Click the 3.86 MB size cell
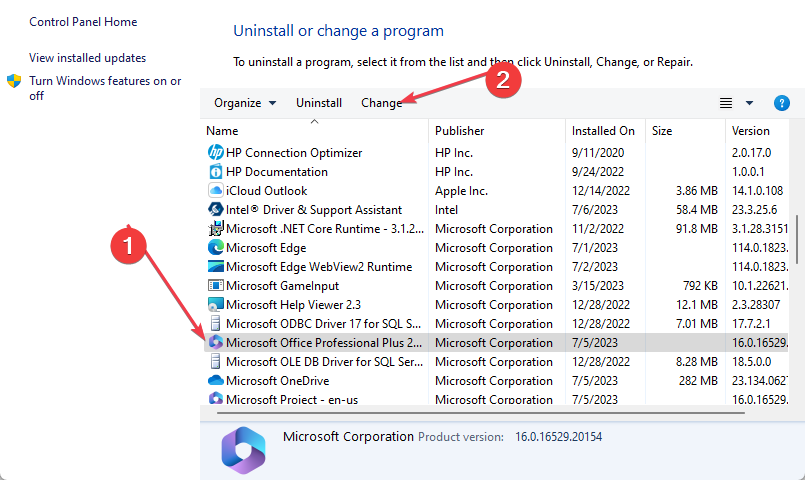The width and height of the screenshot is (805, 480). pyautogui.click(x=696, y=191)
